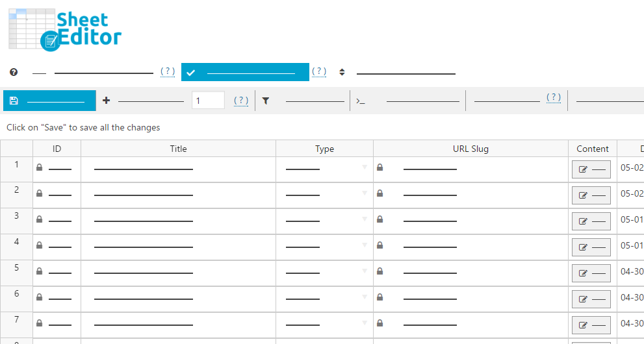This screenshot has height=344, width=644.
Task: Click the up-down sort arrows icon
Action: click(342, 72)
